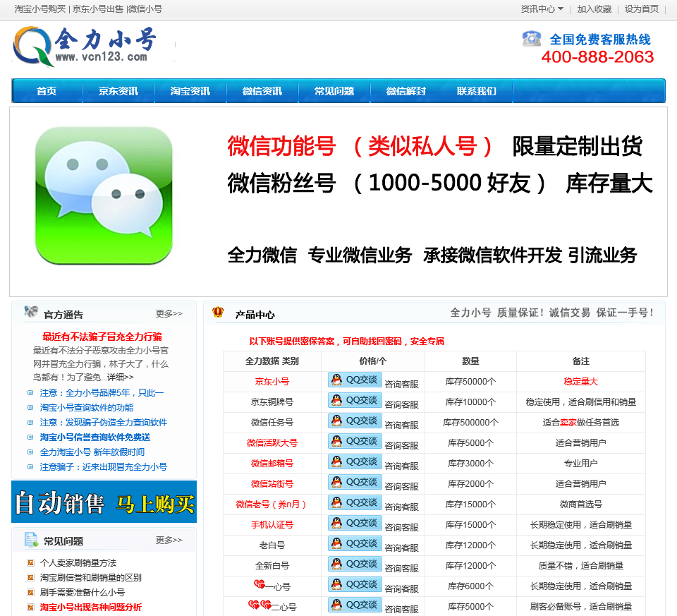Click 详细>> link in notice summary
This screenshot has width=677, height=616.
click(121, 377)
